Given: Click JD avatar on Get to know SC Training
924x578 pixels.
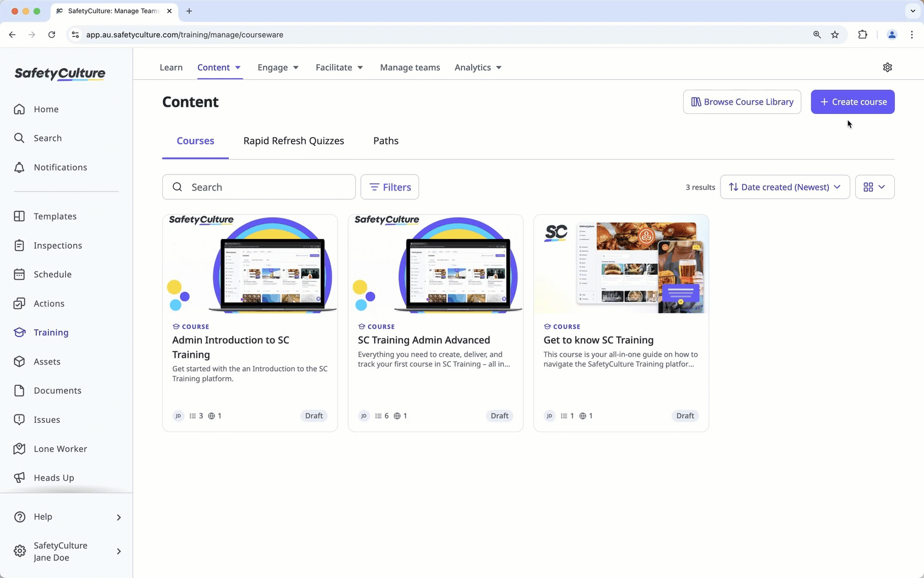Looking at the screenshot, I should point(549,416).
